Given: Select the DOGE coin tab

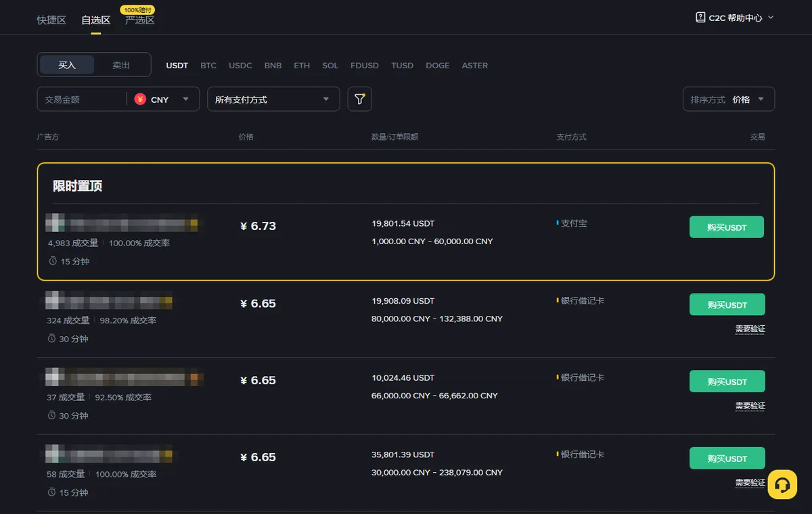Looking at the screenshot, I should pos(438,66).
